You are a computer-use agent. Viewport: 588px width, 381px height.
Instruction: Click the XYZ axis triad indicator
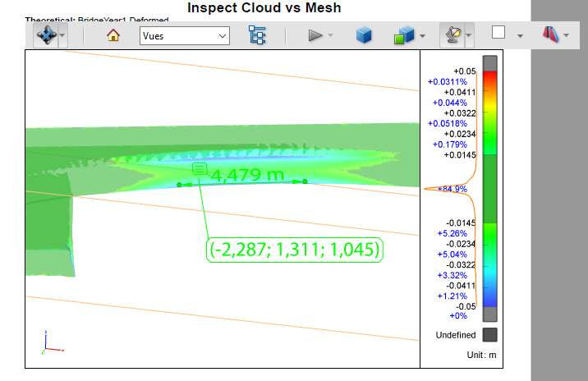[49, 343]
